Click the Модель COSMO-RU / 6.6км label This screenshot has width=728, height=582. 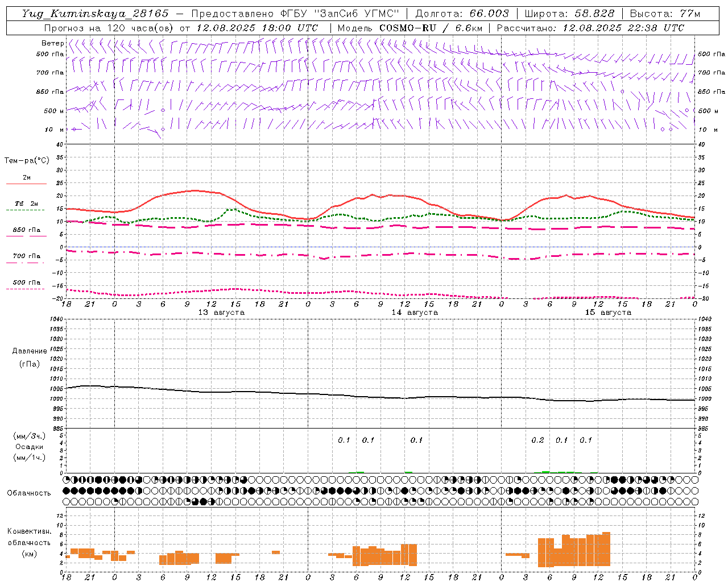tap(410, 28)
